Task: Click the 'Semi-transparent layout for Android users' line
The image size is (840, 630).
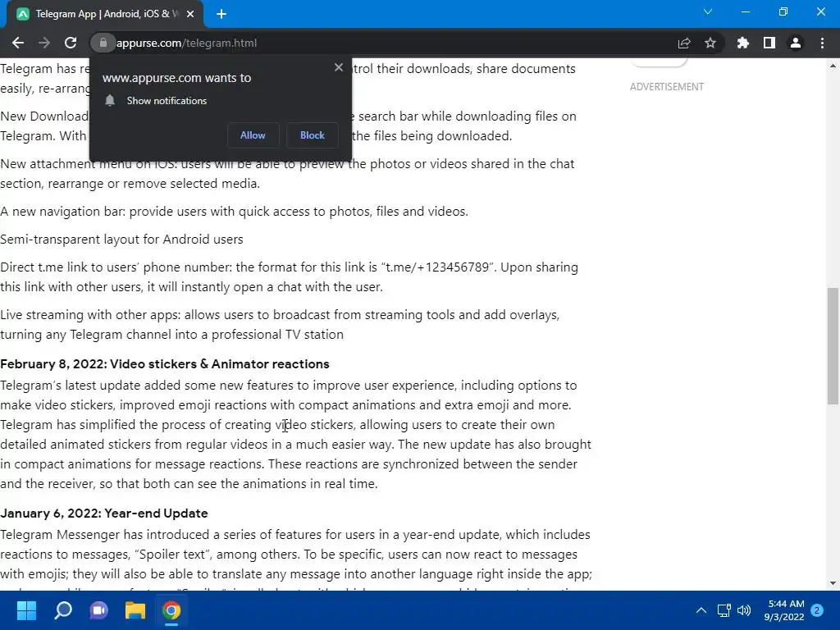Action: [x=121, y=240]
